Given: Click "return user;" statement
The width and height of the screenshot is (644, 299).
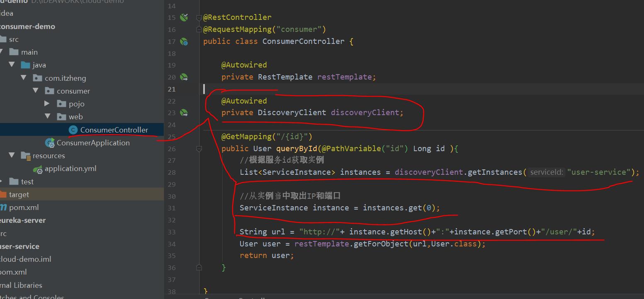Looking at the screenshot, I should pyautogui.click(x=267, y=255).
